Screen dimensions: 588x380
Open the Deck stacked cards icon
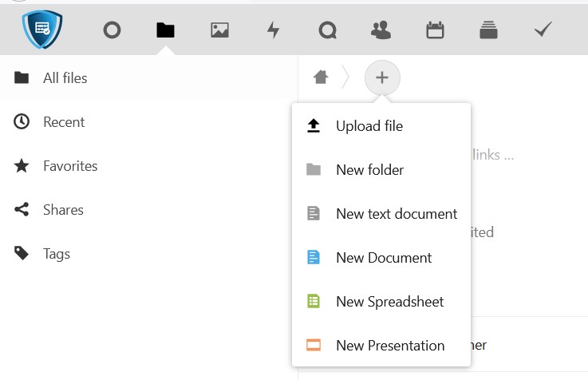(488, 30)
